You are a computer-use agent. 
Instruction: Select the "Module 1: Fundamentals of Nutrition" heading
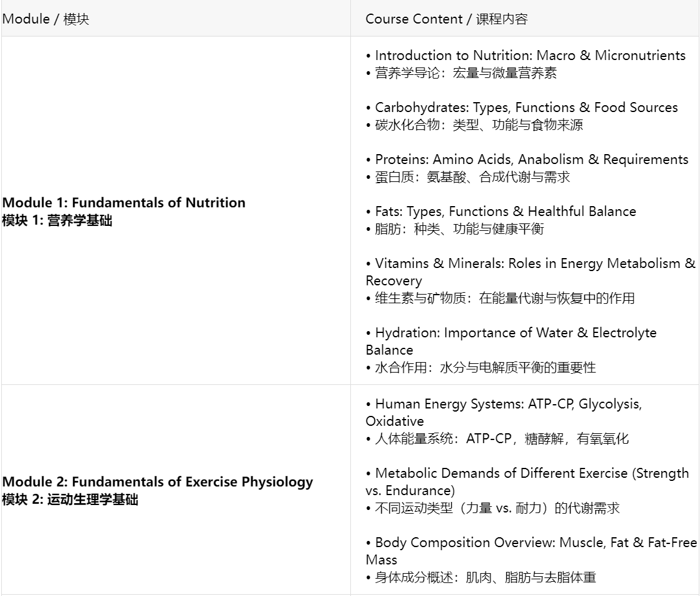pos(124,202)
